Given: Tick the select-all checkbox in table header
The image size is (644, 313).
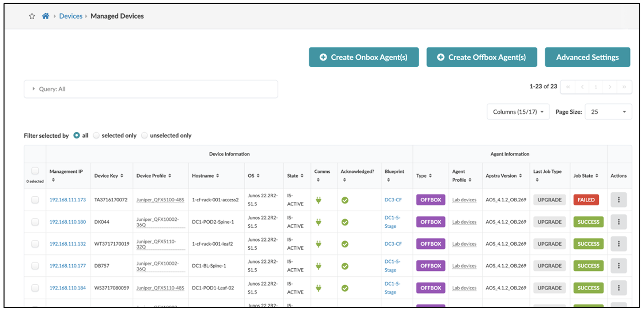Looking at the screenshot, I should 35,171.
